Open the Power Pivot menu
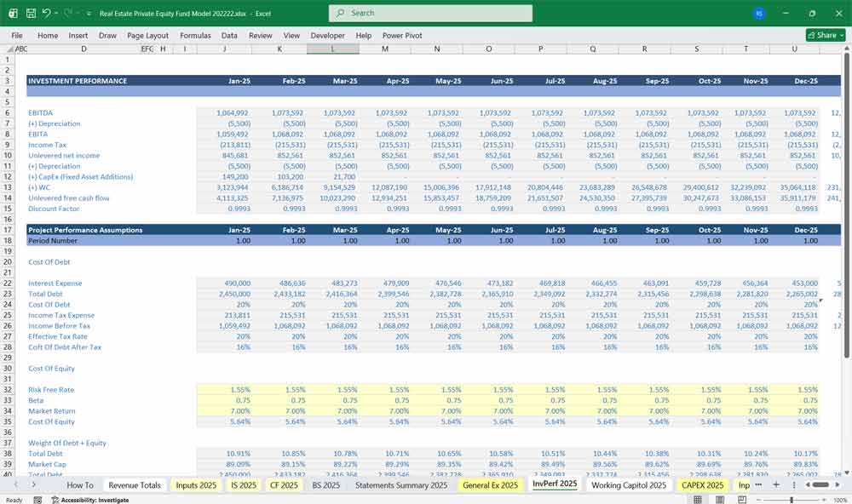This screenshot has width=852, height=504. pos(400,35)
